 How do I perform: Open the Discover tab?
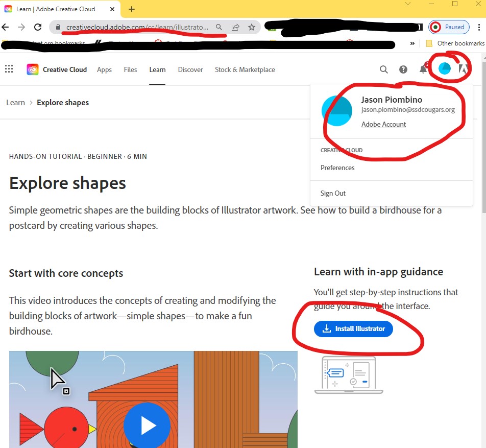pyautogui.click(x=190, y=70)
